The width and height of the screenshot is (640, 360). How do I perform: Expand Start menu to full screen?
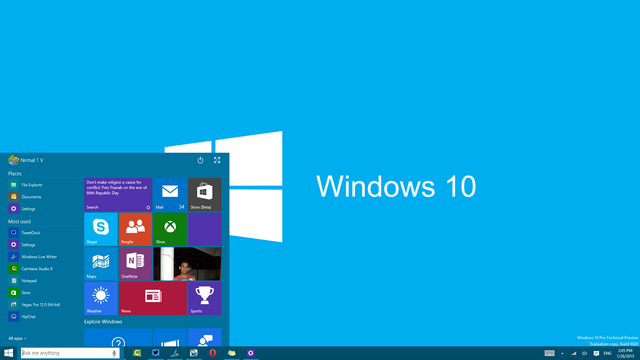click(x=217, y=160)
